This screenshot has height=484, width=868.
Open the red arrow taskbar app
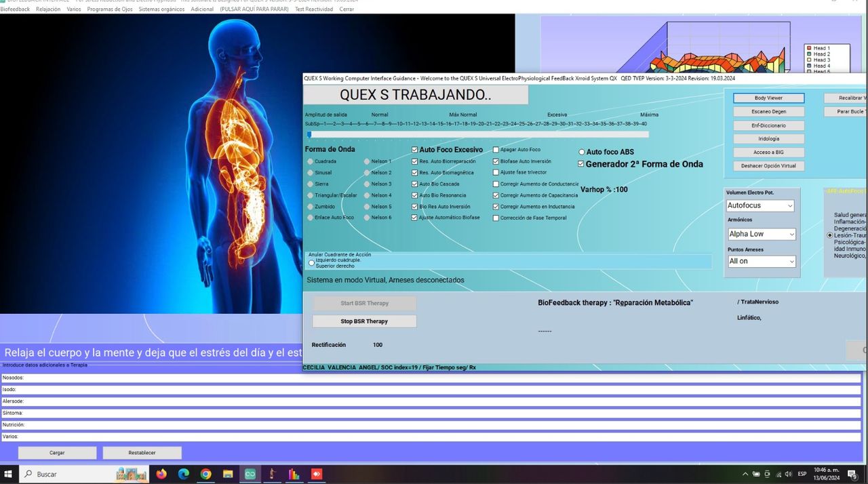pos(317,474)
